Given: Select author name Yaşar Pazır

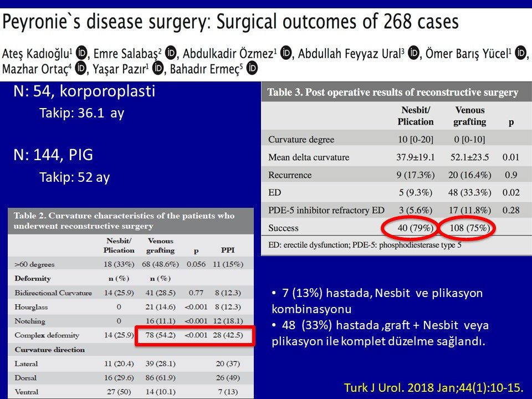Looking at the screenshot, I should pos(119,69).
